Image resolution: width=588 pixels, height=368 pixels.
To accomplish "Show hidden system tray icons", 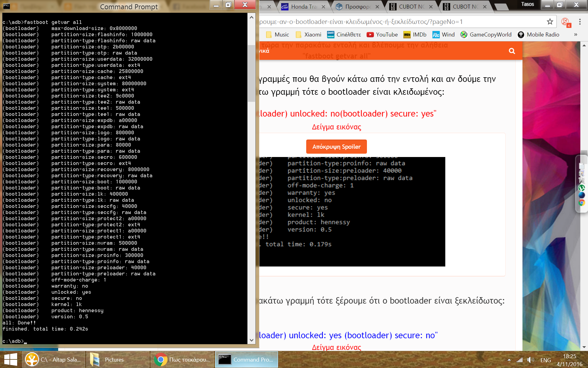I will coord(509,360).
